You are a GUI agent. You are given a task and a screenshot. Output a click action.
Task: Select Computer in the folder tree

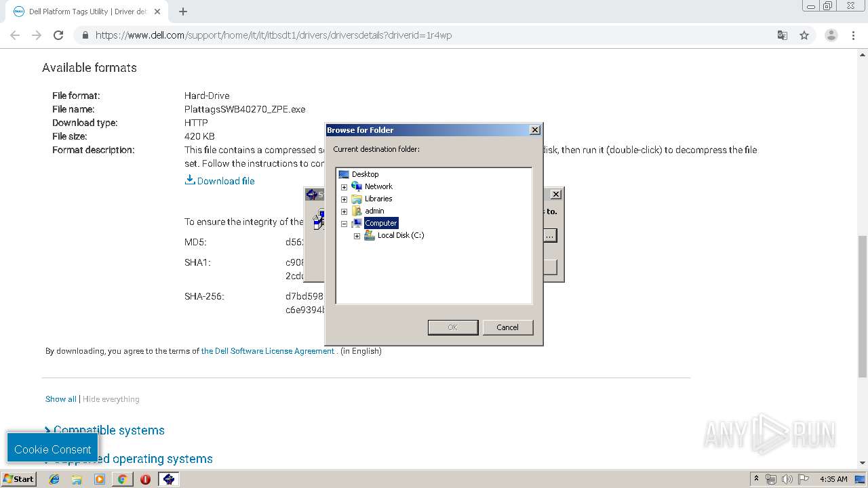pyautogui.click(x=380, y=223)
